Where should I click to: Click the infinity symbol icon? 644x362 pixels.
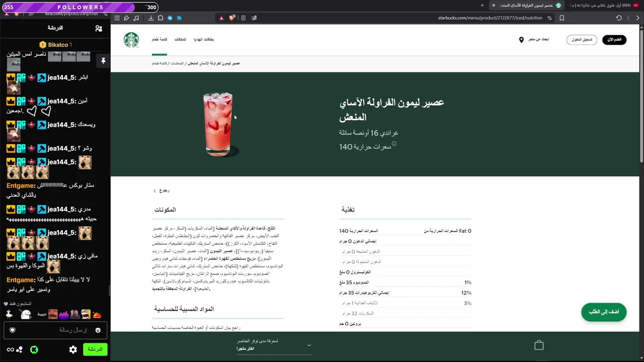coord(10,349)
